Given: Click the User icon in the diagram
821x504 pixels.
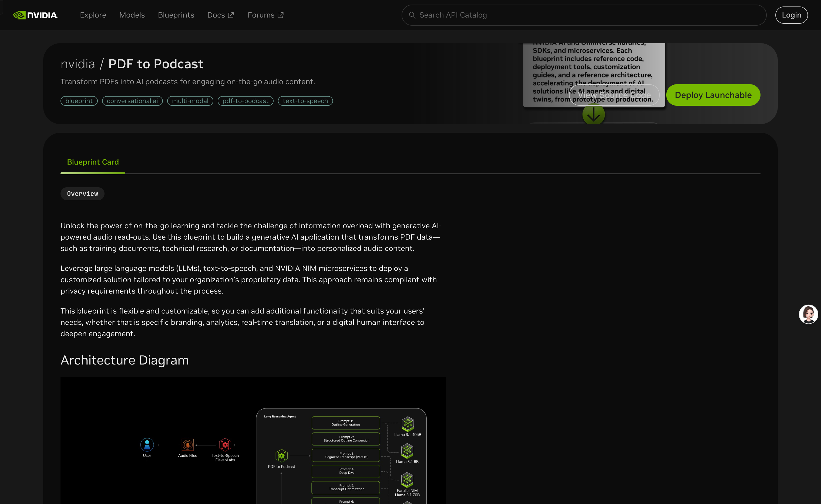Looking at the screenshot, I should point(147,445).
